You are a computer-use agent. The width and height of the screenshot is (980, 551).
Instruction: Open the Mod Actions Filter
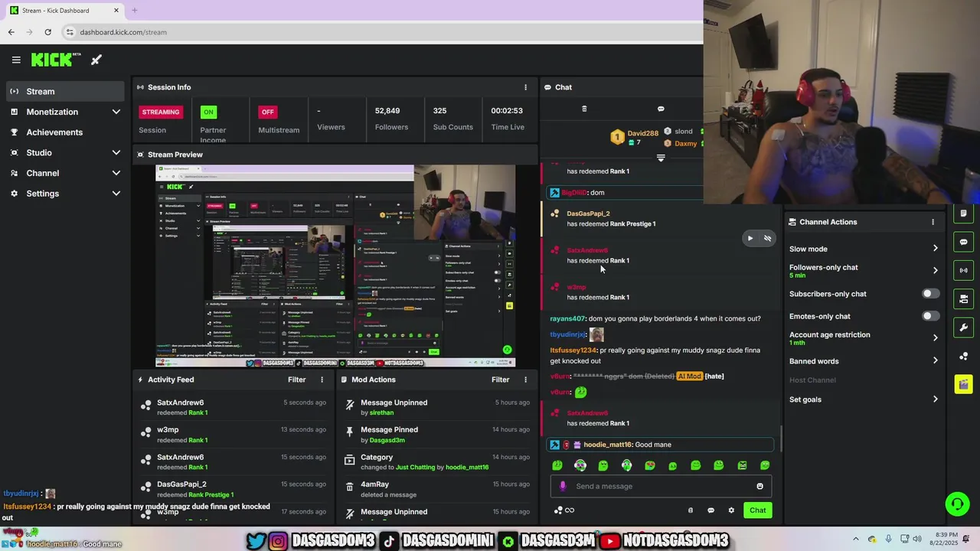tap(500, 380)
